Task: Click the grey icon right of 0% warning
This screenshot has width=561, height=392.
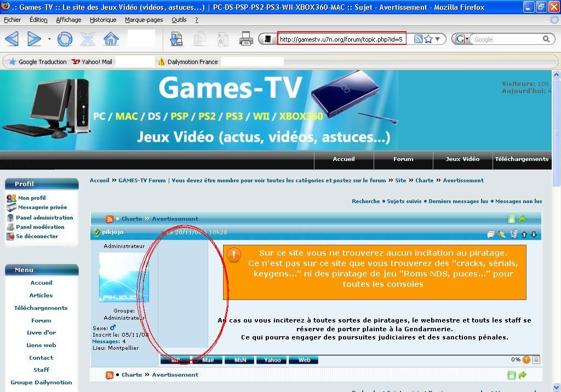Action: click(x=536, y=360)
